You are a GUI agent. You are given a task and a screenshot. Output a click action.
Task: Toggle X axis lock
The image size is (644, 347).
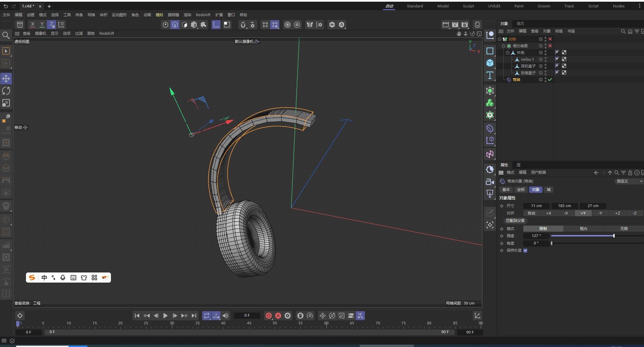pos(32,25)
